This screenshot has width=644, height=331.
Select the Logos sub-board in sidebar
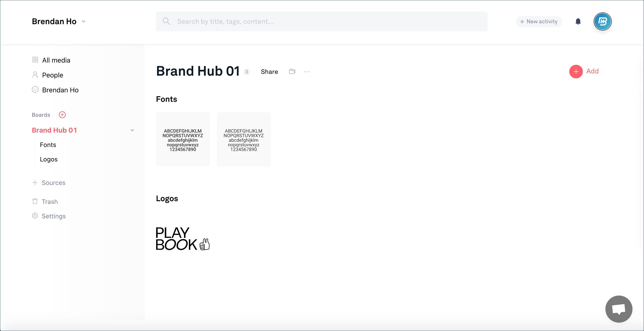click(x=49, y=159)
